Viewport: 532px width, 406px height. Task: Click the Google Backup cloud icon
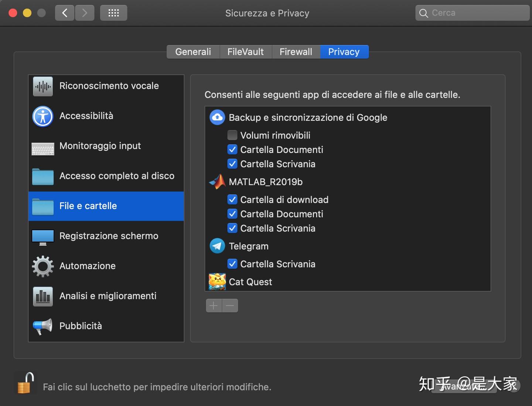point(217,117)
